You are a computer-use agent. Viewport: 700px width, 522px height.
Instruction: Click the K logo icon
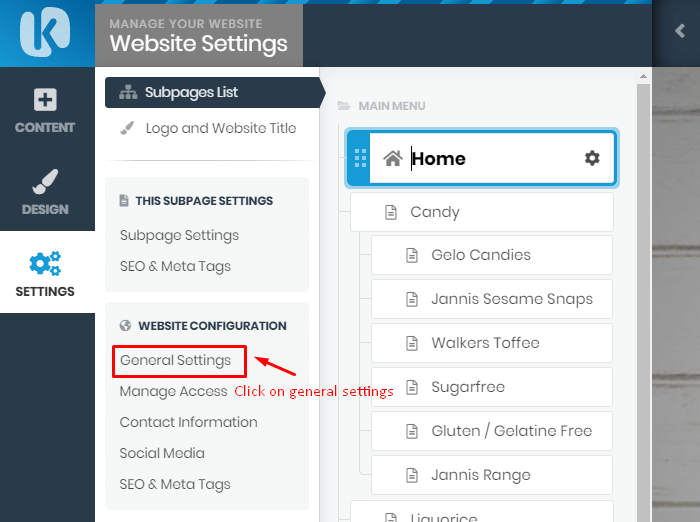click(x=45, y=32)
